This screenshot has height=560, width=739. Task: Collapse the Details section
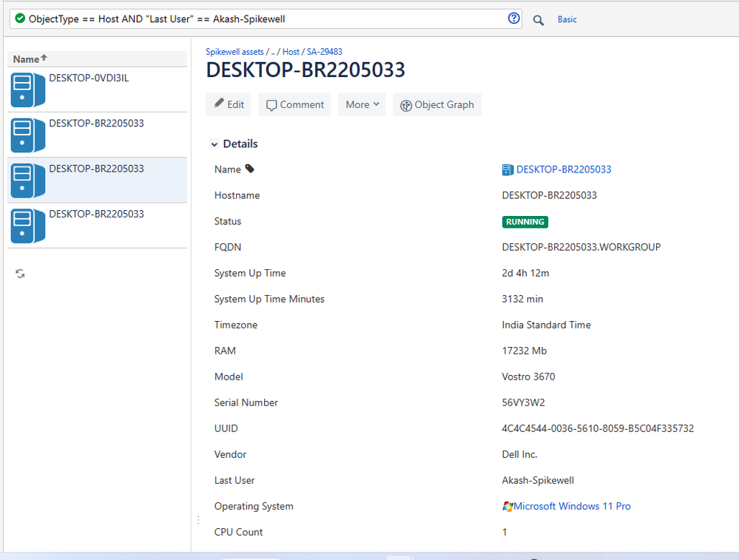(x=215, y=144)
